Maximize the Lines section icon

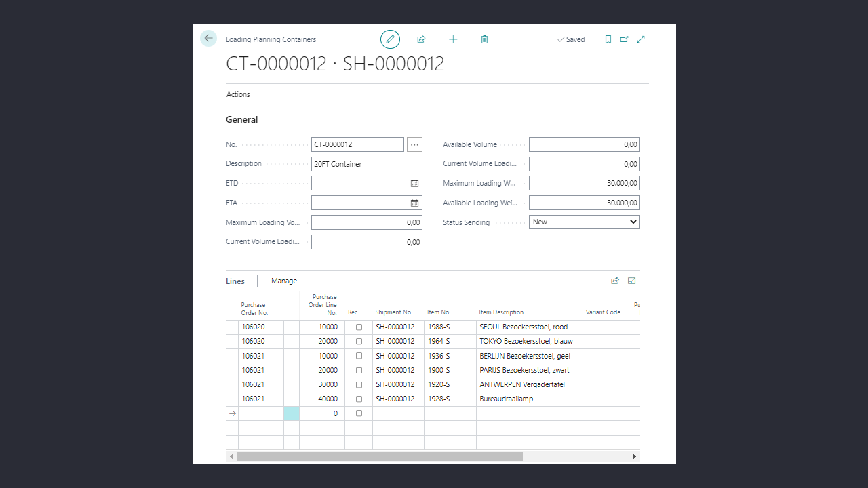tap(632, 281)
